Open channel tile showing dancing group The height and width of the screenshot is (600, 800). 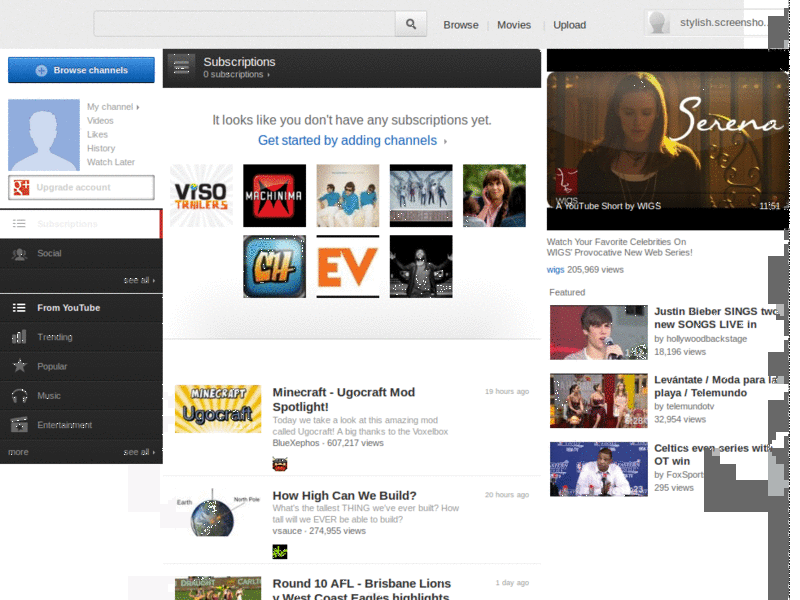[421, 195]
